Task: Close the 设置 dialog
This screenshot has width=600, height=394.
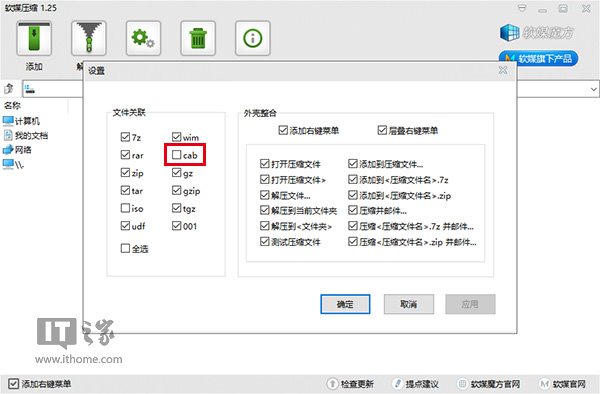Action: click(x=503, y=70)
